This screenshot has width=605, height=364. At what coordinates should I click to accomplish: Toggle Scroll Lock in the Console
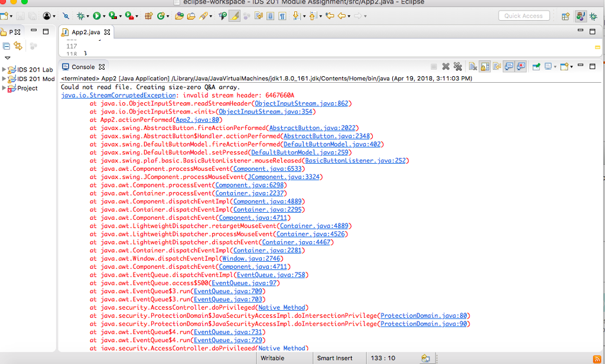(x=484, y=66)
